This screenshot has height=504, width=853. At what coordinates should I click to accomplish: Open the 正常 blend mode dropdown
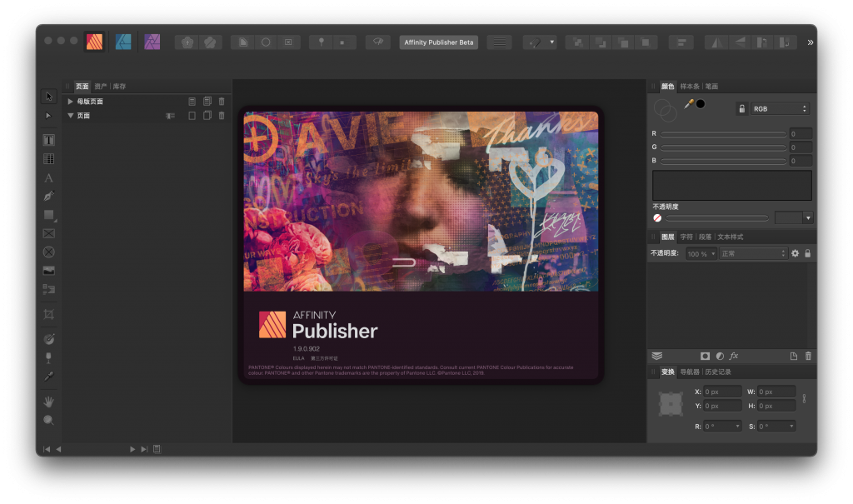point(753,253)
